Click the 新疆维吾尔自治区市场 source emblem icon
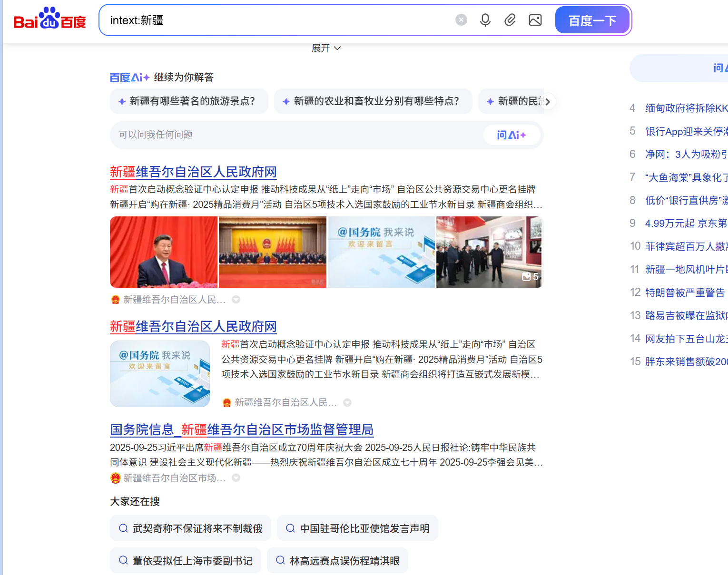 (x=115, y=478)
